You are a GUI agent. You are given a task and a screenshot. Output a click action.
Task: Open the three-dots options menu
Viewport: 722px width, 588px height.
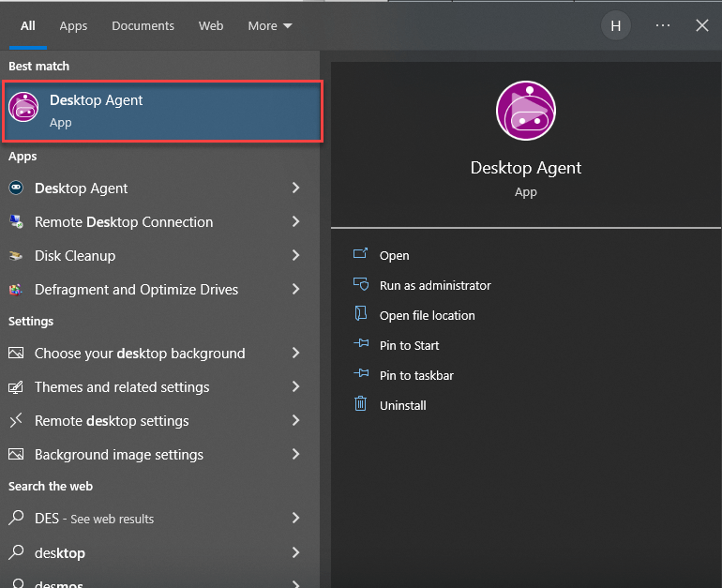[x=663, y=26]
